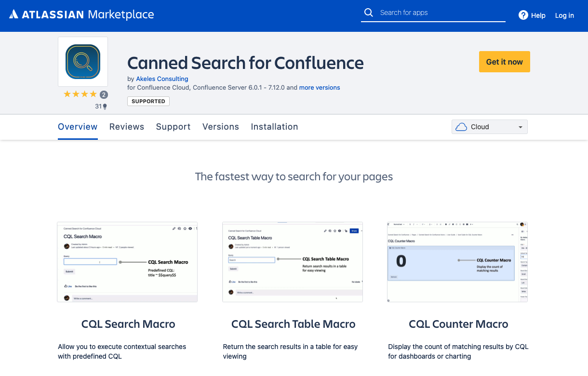Viewport: 588px width, 376px height.
Task: Click the Log in link
Action: [564, 15]
